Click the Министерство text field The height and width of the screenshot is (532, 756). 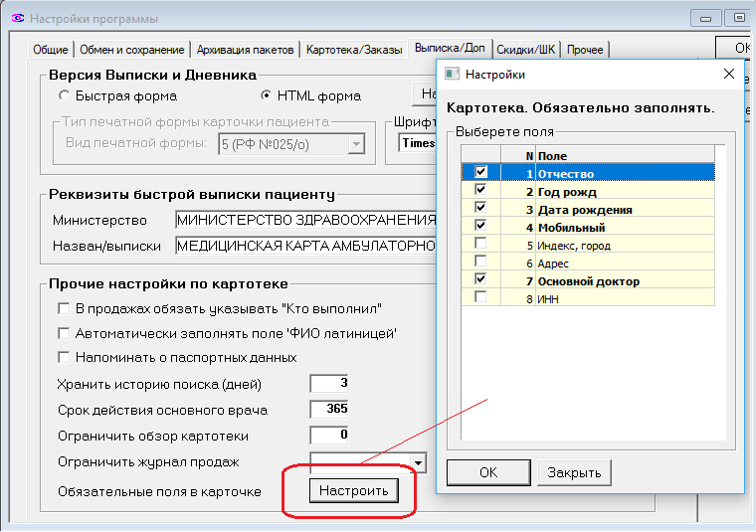click(305, 220)
